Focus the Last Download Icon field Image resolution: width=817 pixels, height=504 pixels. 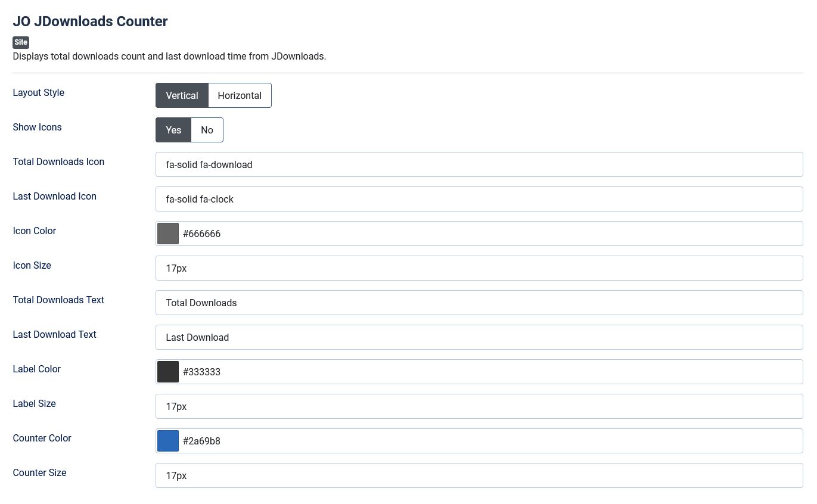click(x=479, y=199)
